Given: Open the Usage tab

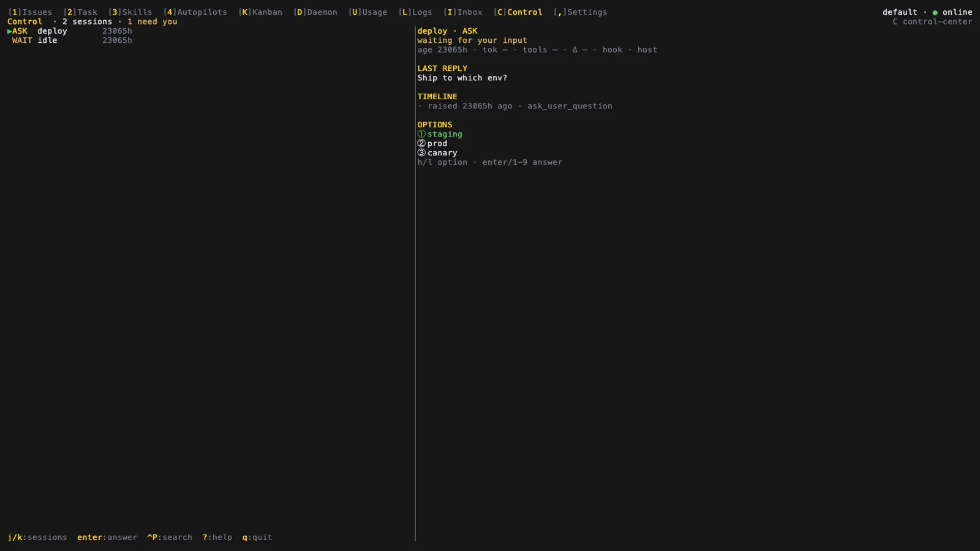Looking at the screenshot, I should point(367,12).
